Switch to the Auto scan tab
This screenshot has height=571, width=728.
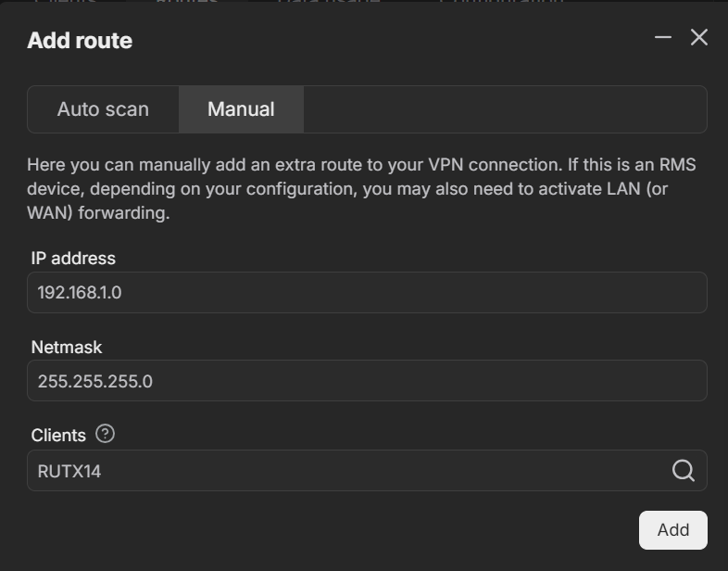click(x=103, y=109)
